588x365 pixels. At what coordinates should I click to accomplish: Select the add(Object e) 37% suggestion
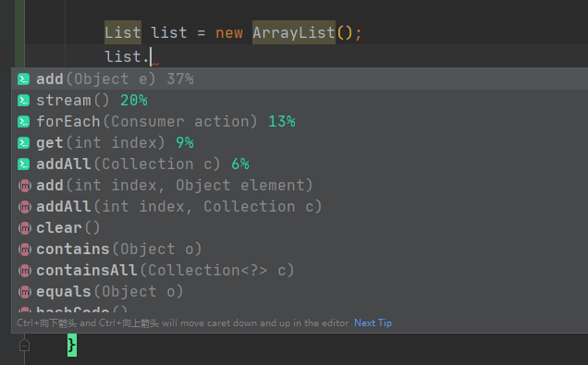pyautogui.click(x=300, y=79)
